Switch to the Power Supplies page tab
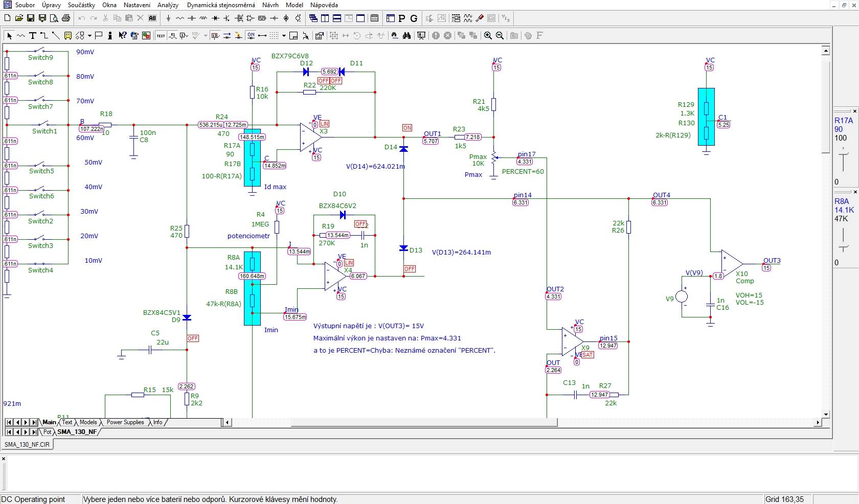This screenshot has width=859, height=504. [125, 422]
